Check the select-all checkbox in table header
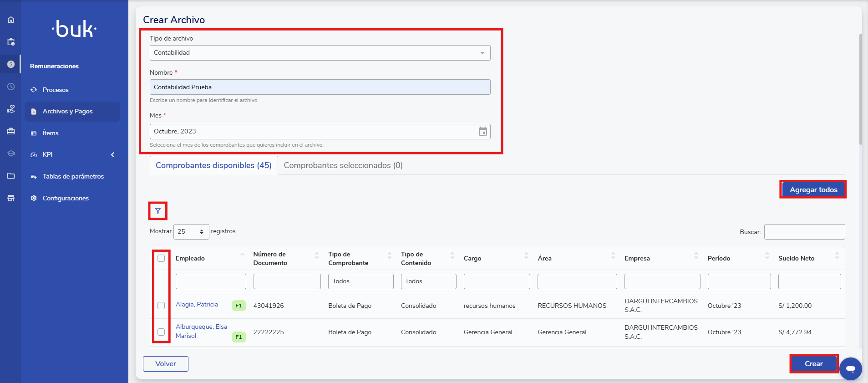 tap(161, 258)
